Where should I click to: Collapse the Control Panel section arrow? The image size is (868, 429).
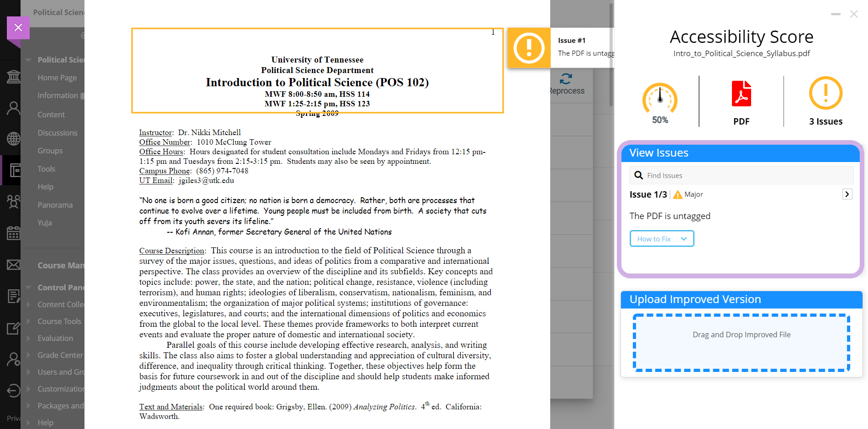(28, 288)
